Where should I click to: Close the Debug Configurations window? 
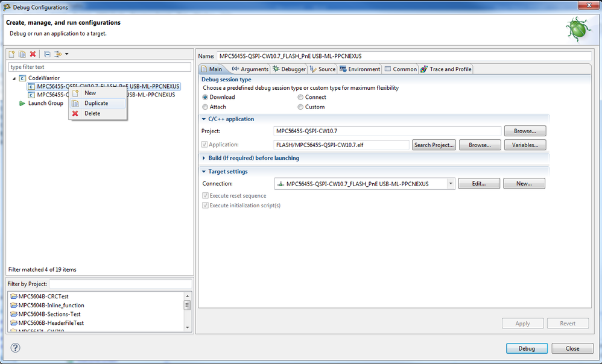[589, 5]
